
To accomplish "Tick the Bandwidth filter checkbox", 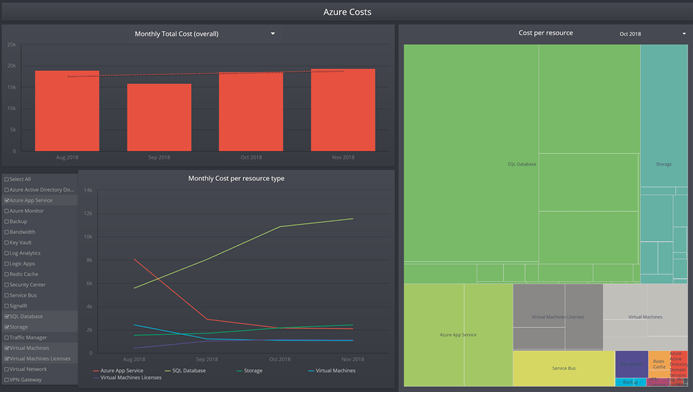I will pos(7,233).
